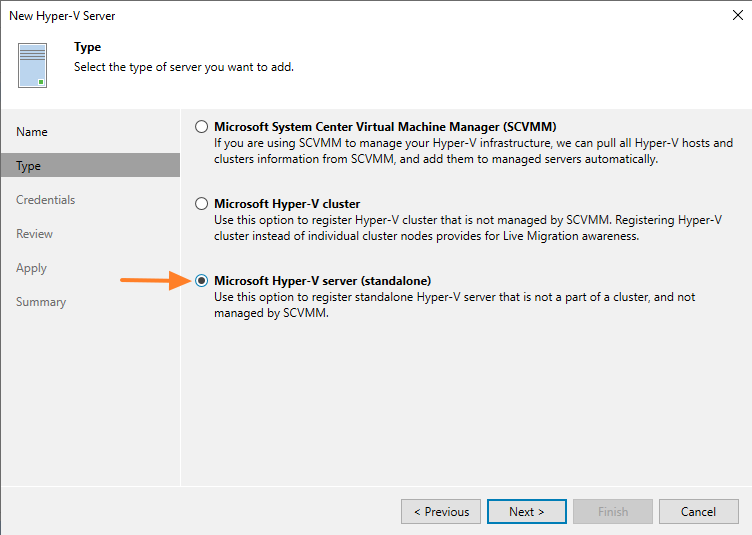752x535 pixels.
Task: Select the Hyper-V server (standalone) radio button
Action: coord(202,281)
